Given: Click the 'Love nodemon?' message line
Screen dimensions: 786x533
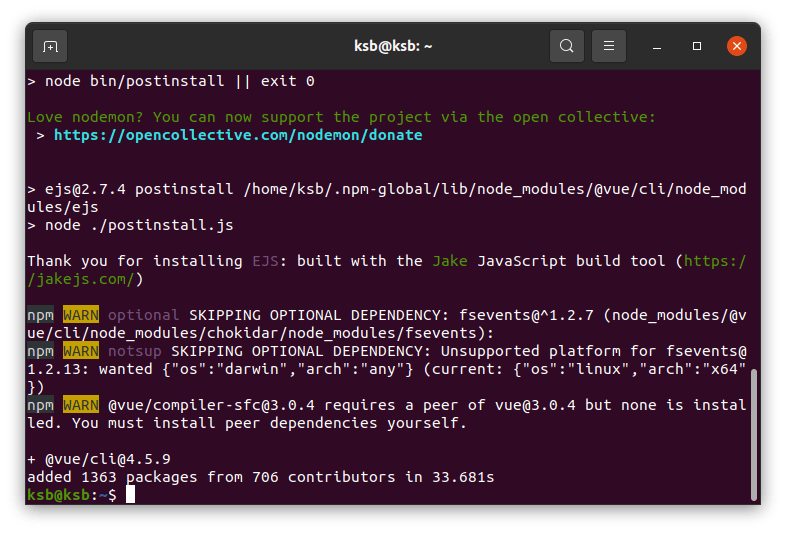Looking at the screenshot, I should (341, 117).
